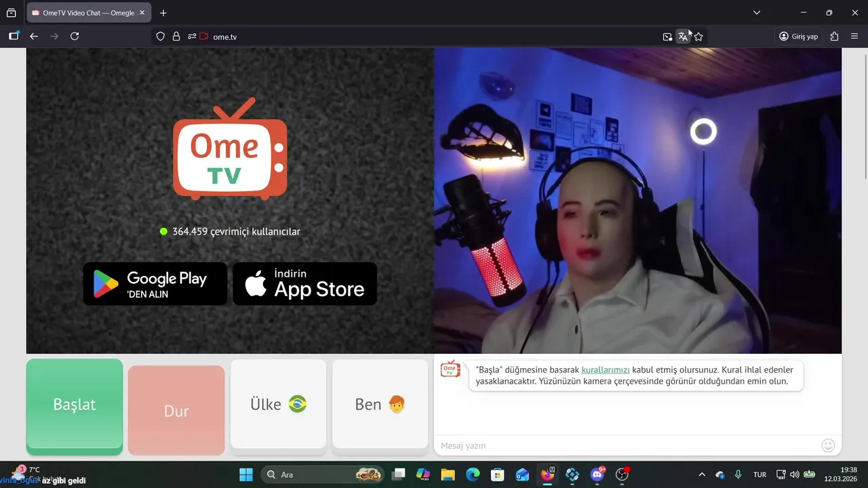Viewport: 868px width, 488px height.
Task: Click the 364.459 çevrimiçi kullanıcılar text
Action: tap(236, 232)
